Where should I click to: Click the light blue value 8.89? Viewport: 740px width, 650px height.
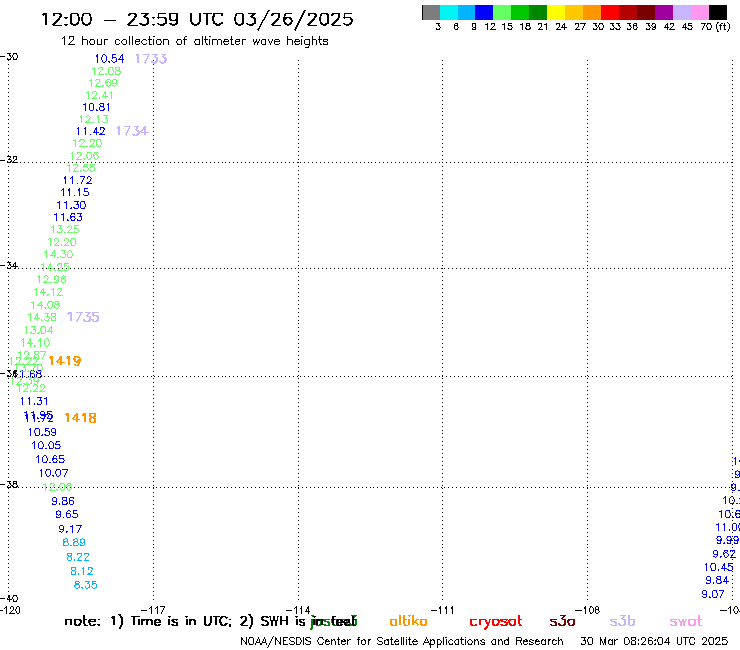(74, 542)
